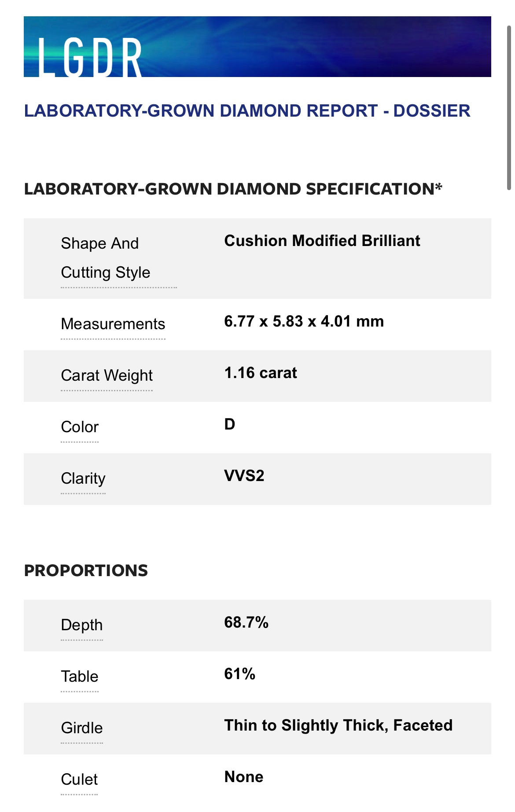Tap the 1.16 carat value

point(261,373)
